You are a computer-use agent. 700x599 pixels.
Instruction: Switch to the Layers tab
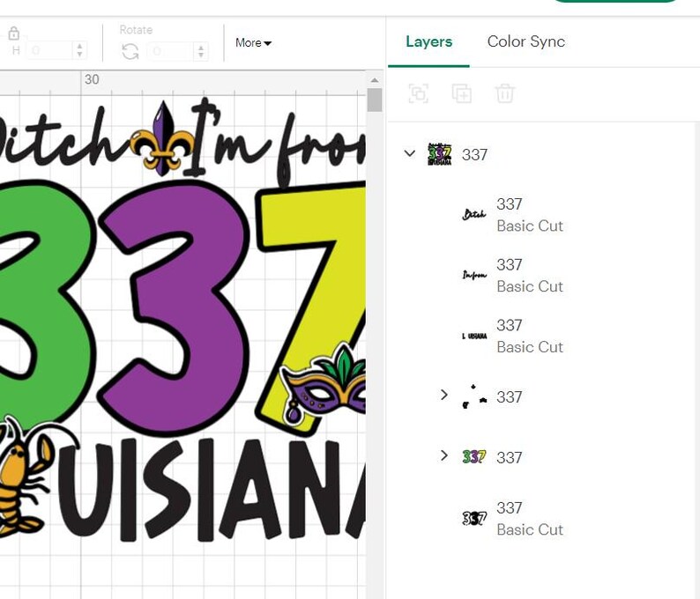[428, 41]
